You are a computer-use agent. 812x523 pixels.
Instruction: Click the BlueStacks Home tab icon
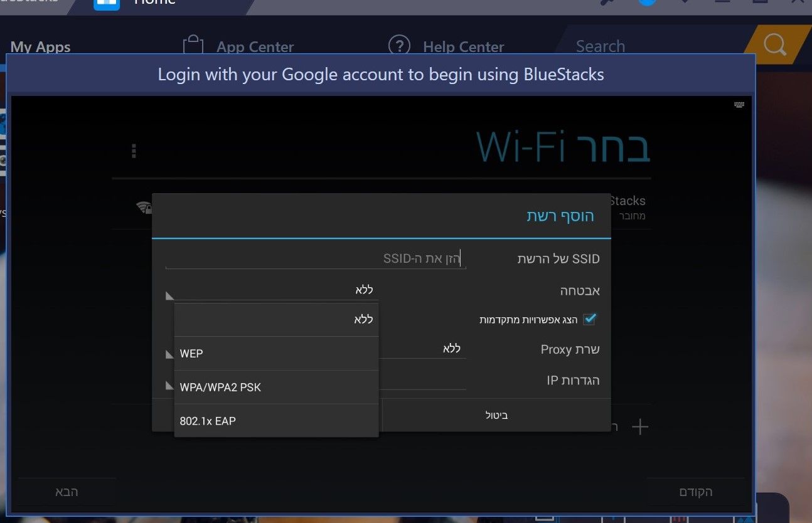[106, 4]
